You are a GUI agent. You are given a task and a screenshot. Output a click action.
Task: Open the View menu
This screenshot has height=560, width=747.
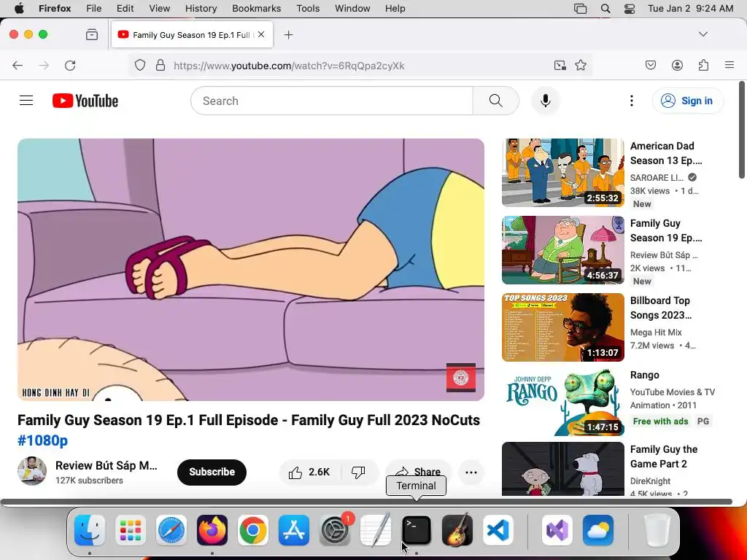point(159,9)
